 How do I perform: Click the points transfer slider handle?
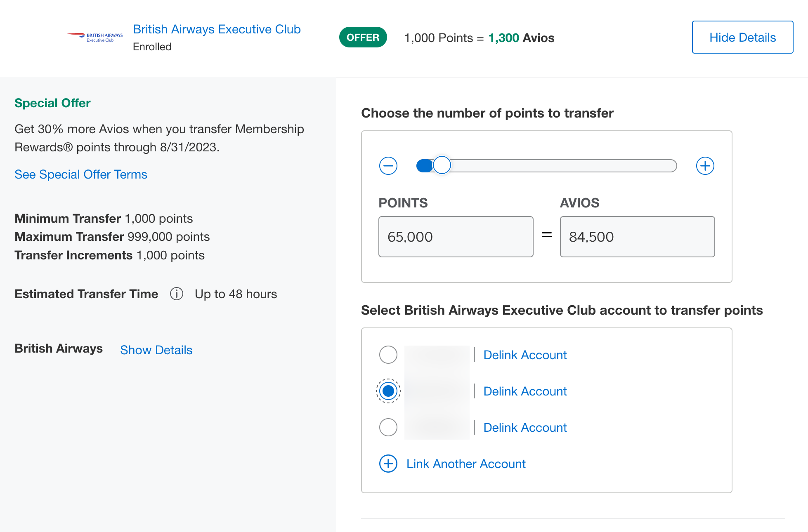[442, 165]
